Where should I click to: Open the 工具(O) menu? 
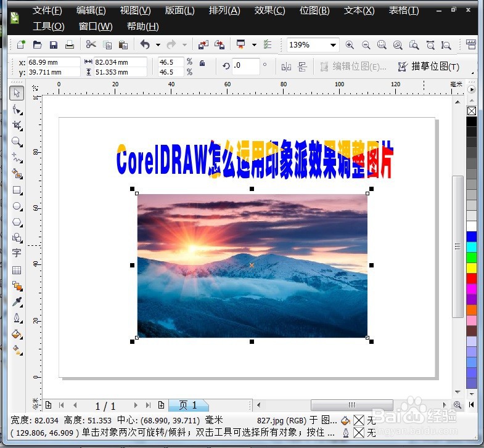point(49,26)
